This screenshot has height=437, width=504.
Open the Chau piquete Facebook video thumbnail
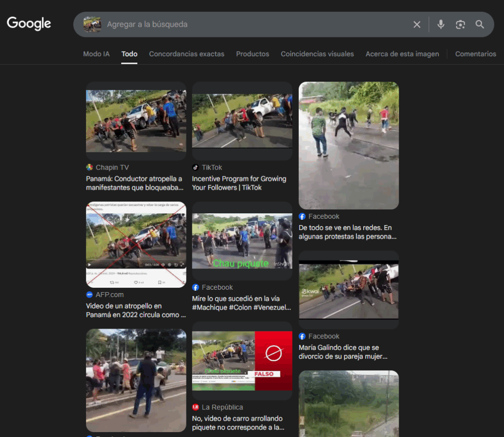pos(242,241)
